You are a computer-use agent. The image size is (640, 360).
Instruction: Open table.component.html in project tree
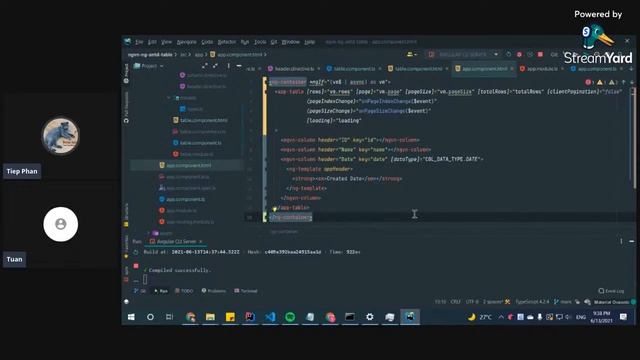[200, 120]
